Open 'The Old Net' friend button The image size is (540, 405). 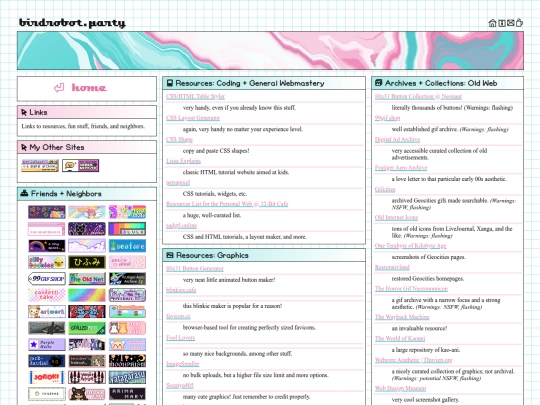click(87, 279)
